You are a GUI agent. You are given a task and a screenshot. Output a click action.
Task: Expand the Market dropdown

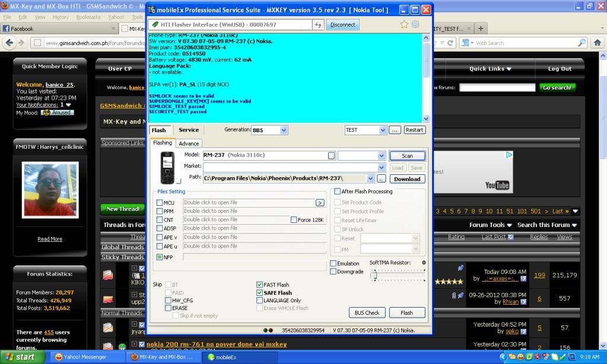point(382,167)
